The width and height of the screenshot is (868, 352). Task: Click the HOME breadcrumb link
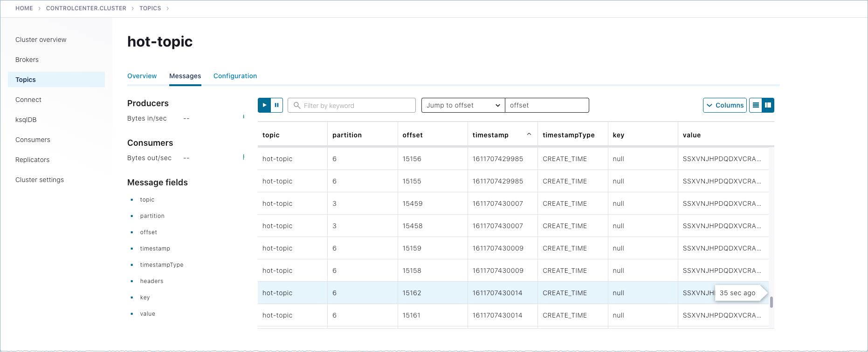pyautogui.click(x=24, y=8)
